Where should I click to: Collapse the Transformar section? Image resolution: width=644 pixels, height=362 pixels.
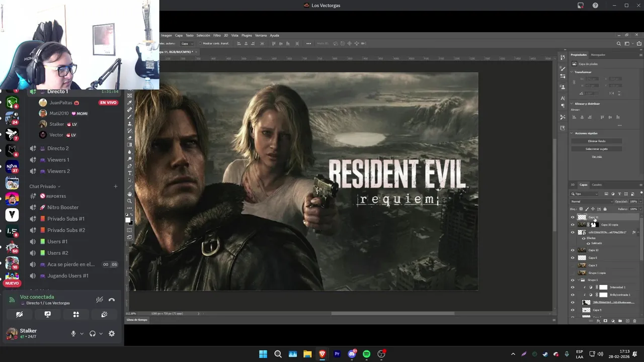click(x=572, y=72)
